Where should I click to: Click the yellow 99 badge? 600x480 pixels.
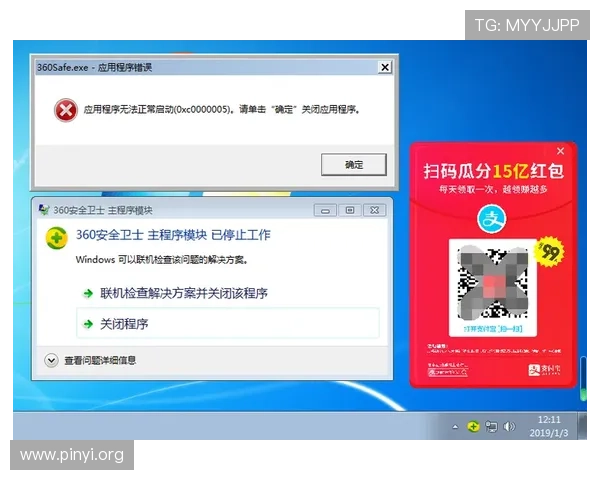pyautogui.click(x=550, y=251)
